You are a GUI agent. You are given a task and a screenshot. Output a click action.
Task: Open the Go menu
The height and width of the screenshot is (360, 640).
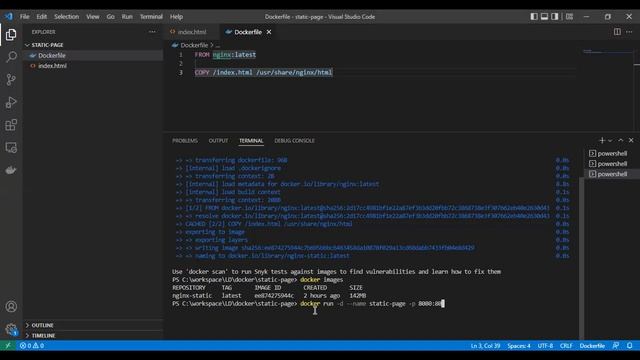(111, 17)
